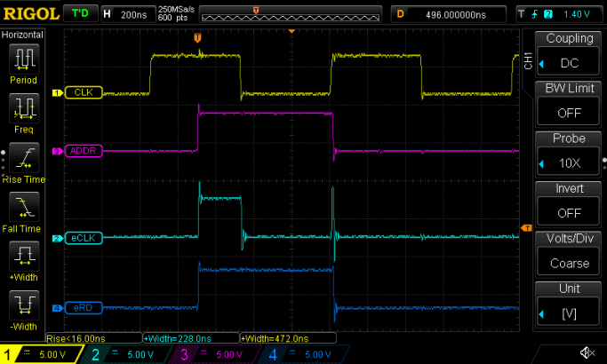The image size is (607, 364).
Task: Select the -Width measurement icon
Action: tap(24, 305)
